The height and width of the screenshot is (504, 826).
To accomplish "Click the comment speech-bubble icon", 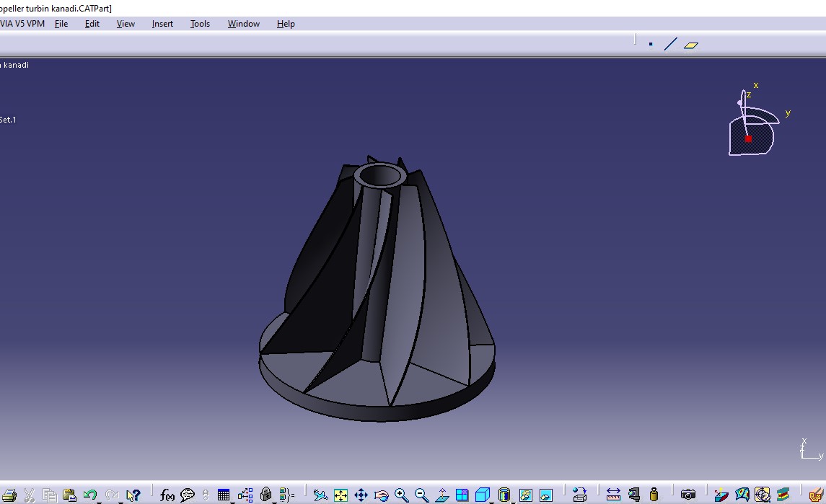I will click(x=188, y=495).
